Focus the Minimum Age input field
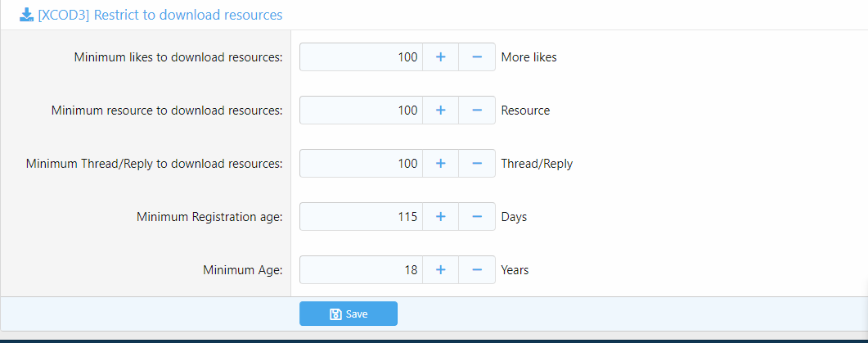Image resolution: width=868 pixels, height=343 pixels. (361, 270)
